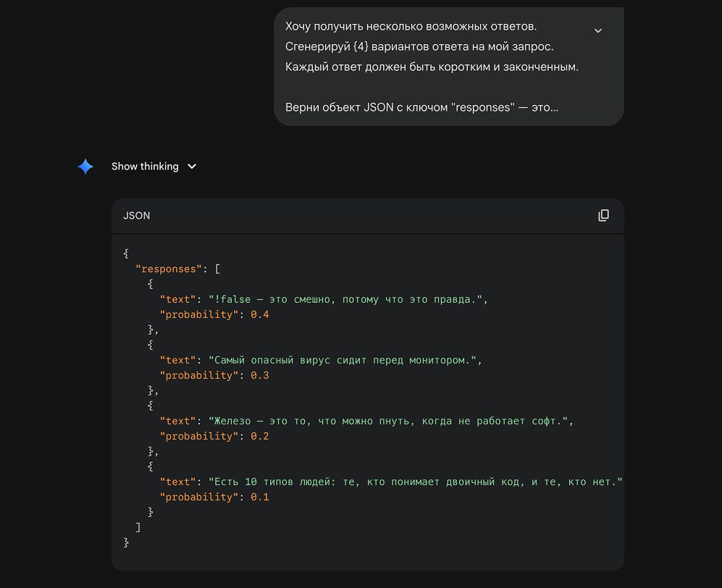Click prompt line starting "Сгенерируй {4} вариантов"

419,46
